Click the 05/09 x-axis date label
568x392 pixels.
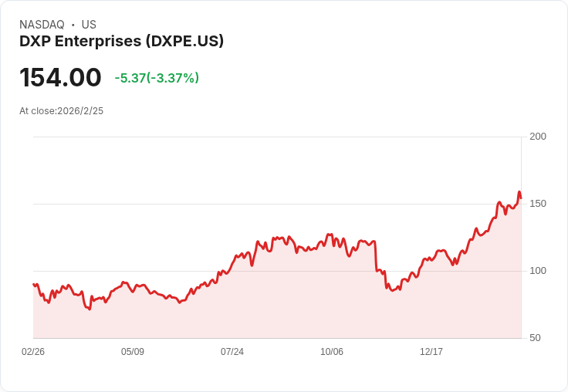[x=133, y=351]
